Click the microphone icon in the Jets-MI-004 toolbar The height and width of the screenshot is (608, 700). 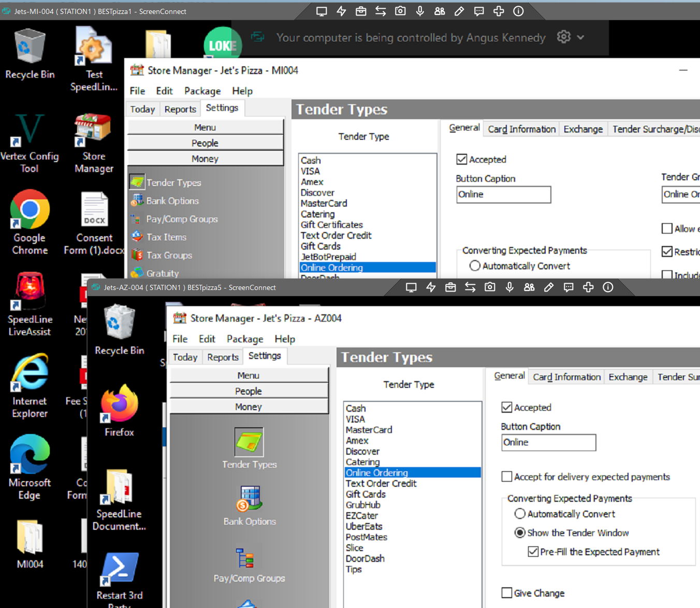tap(420, 11)
